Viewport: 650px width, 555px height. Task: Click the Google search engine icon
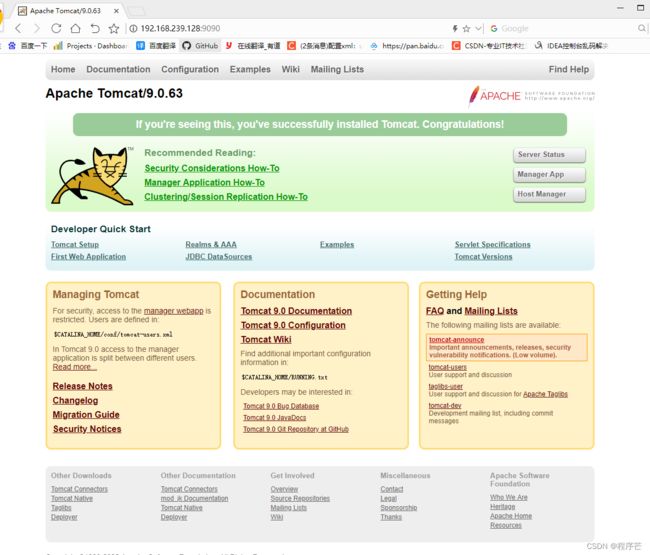(494, 28)
